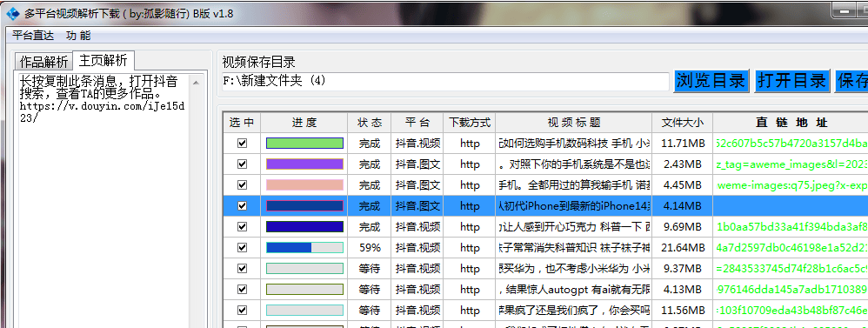Select the title containing 也不考虑小米华为
868x328 pixels.
click(x=574, y=269)
